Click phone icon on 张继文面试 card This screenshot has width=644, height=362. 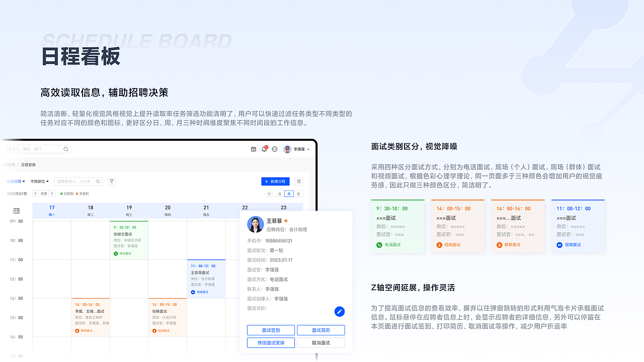point(115,253)
